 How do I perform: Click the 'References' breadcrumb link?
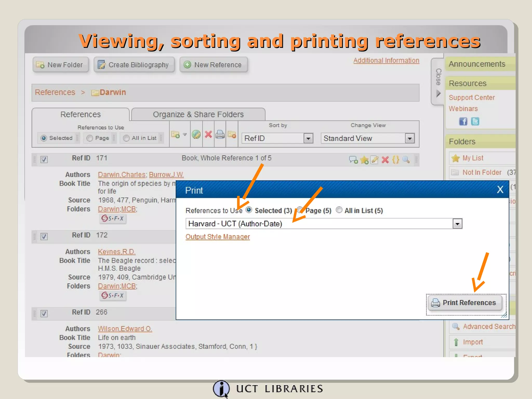coord(55,92)
